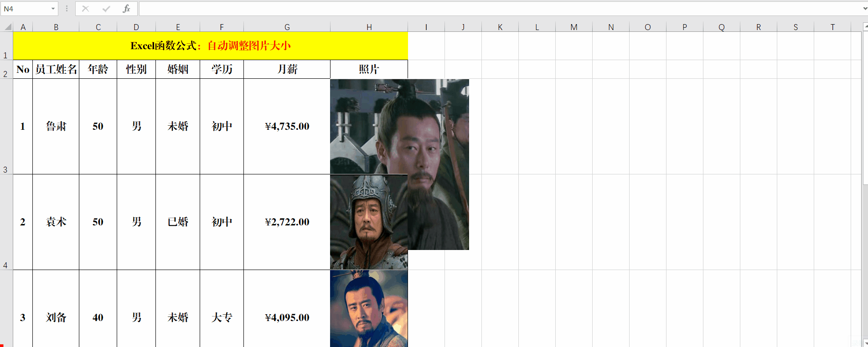This screenshot has height=347, width=868.
Task: Select column B header
Action: tap(56, 27)
